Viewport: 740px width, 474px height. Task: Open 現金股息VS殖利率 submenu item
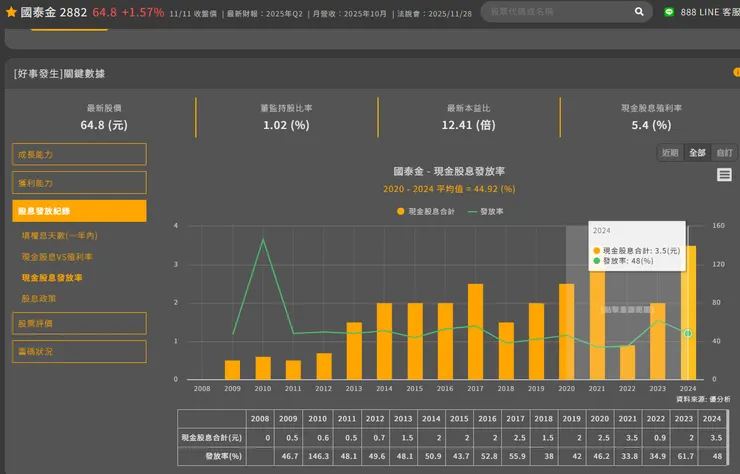57,257
